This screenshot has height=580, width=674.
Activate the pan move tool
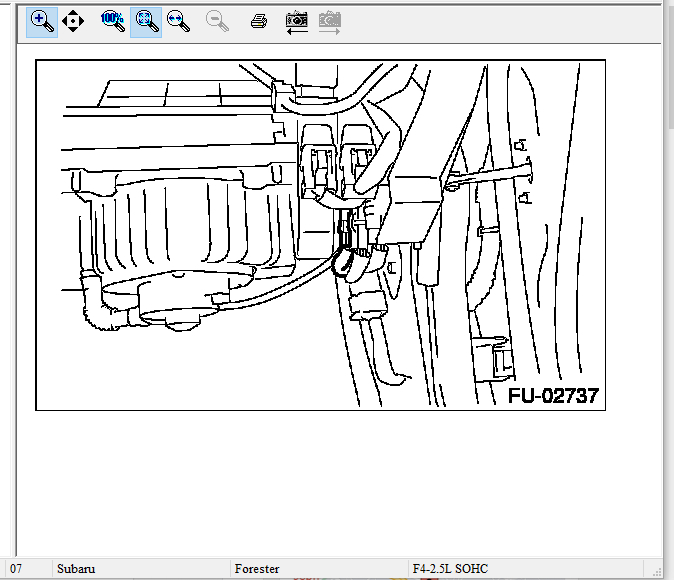[x=73, y=21]
